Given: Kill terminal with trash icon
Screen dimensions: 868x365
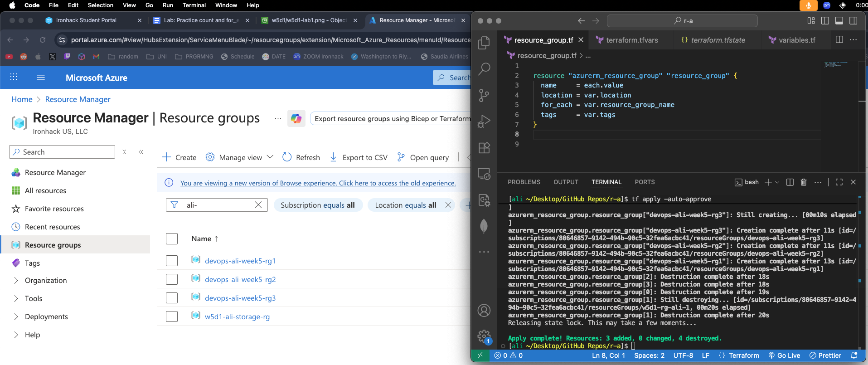Looking at the screenshot, I should pos(804,182).
